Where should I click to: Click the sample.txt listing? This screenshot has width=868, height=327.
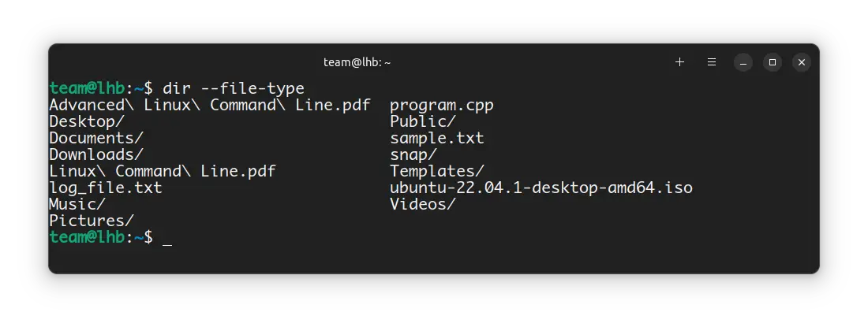(x=437, y=138)
